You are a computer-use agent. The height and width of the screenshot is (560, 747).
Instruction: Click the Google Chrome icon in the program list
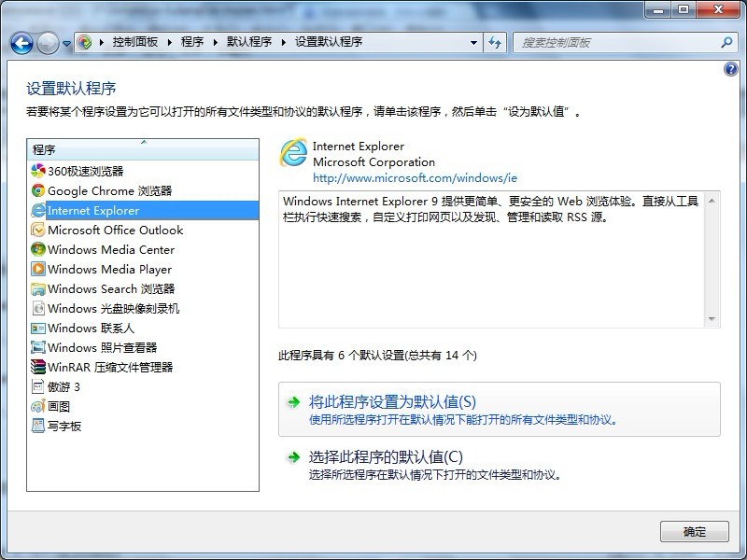pos(38,190)
